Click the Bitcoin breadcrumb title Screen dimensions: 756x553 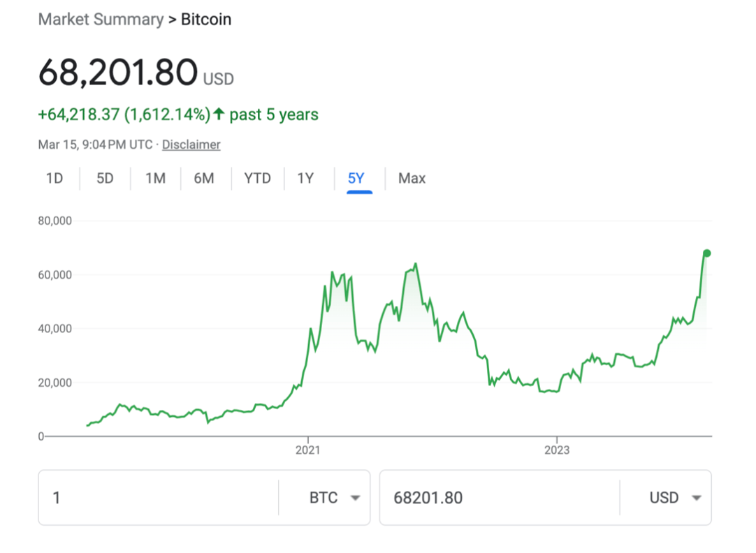[206, 20]
